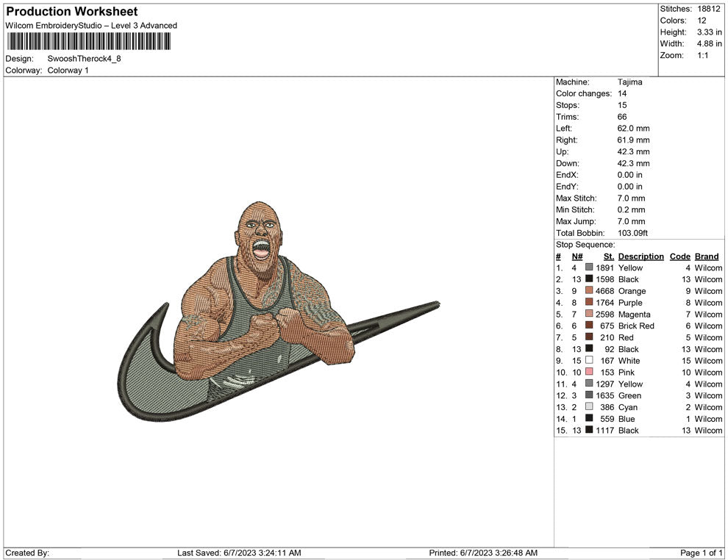
Task: Select the Magenta swatch in stop 5
Action: coord(589,314)
